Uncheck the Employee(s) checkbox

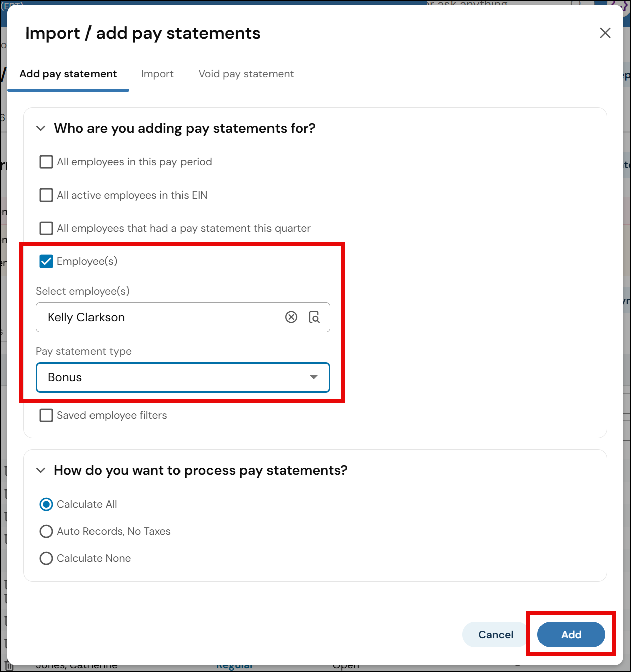pyautogui.click(x=46, y=261)
